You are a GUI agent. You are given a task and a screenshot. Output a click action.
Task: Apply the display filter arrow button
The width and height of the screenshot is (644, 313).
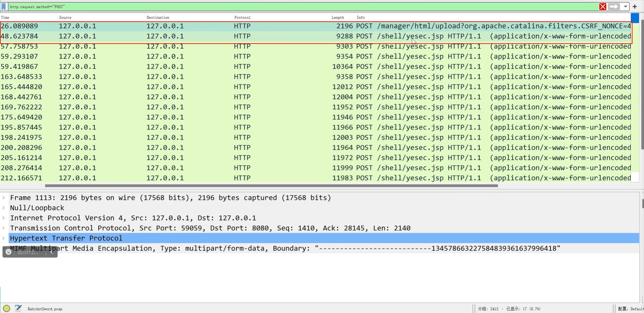(614, 6)
